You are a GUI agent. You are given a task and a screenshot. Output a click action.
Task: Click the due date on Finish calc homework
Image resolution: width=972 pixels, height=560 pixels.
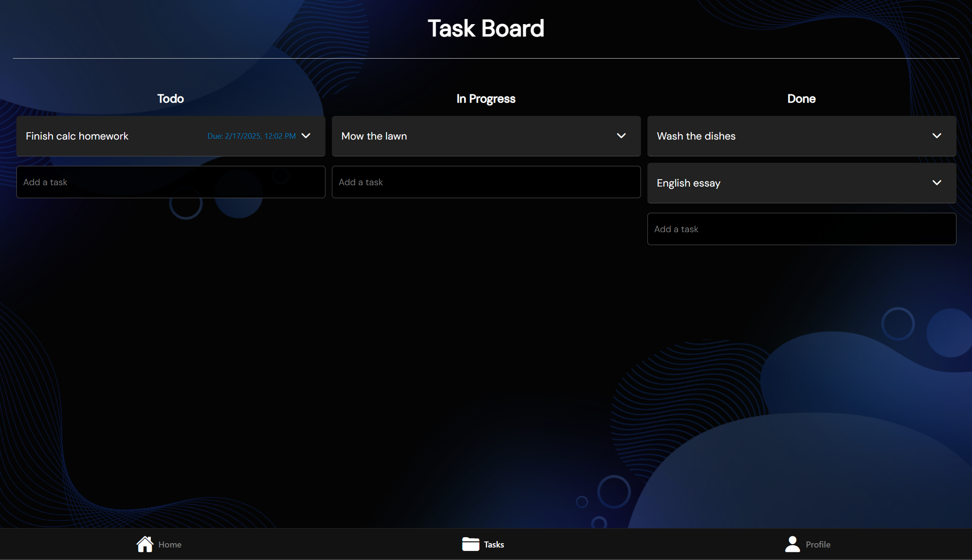click(251, 136)
